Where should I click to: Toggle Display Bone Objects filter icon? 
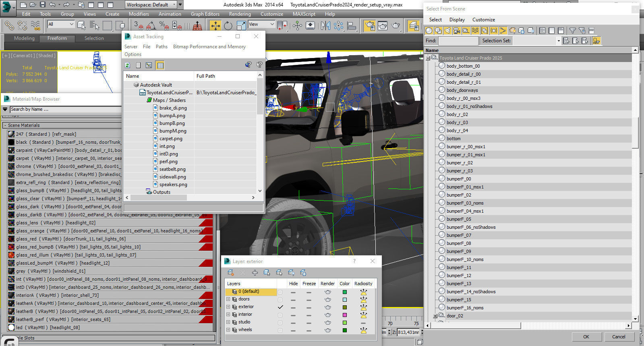(x=503, y=31)
